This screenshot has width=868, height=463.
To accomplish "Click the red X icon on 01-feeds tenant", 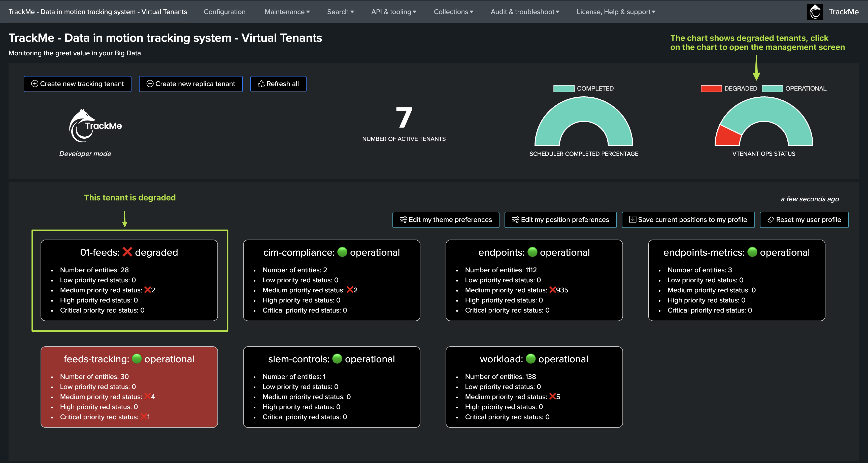I will coord(127,252).
